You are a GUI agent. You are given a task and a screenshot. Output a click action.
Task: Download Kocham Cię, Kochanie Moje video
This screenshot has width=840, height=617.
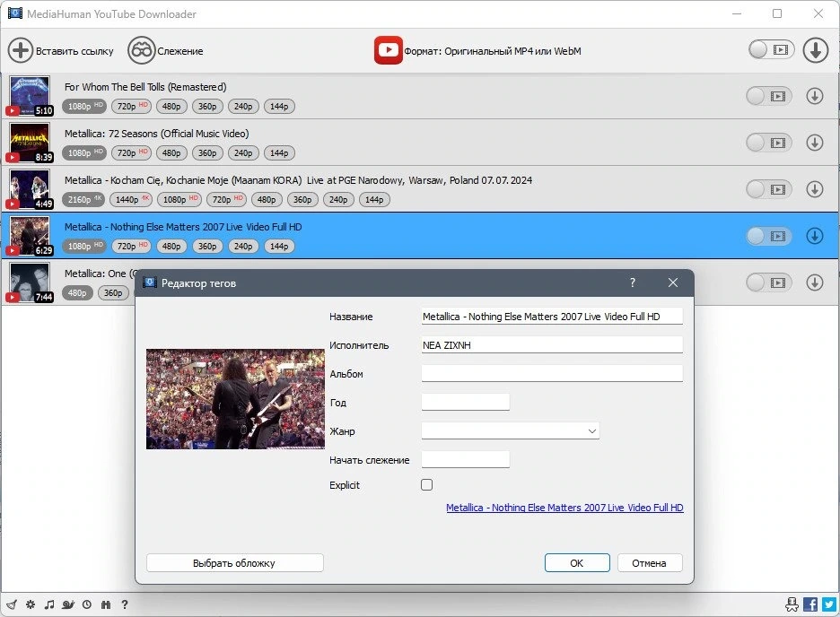pos(814,189)
